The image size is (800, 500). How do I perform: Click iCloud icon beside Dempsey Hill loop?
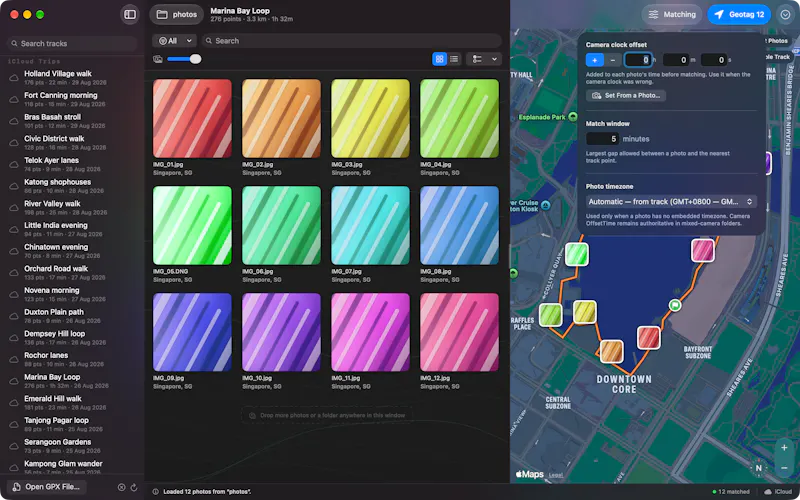tap(14, 338)
